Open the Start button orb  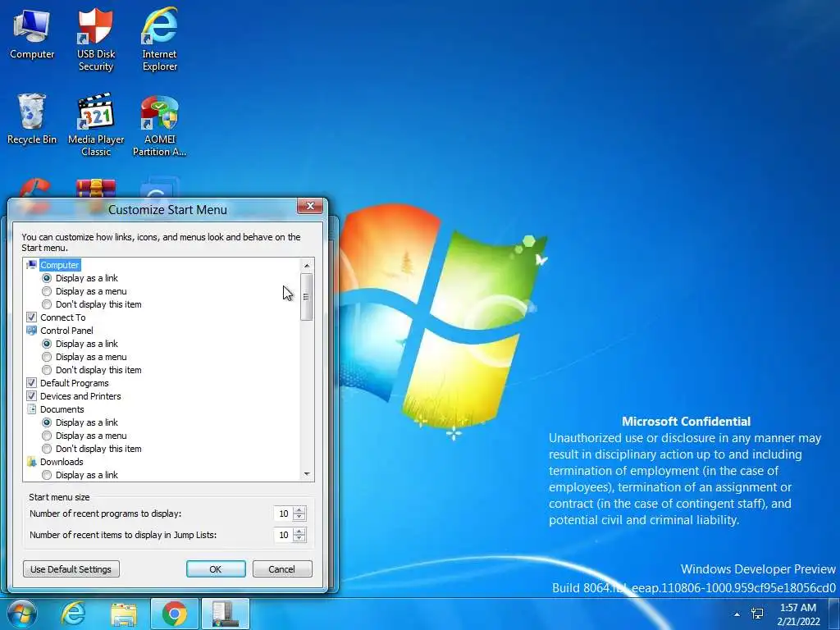pos(22,614)
